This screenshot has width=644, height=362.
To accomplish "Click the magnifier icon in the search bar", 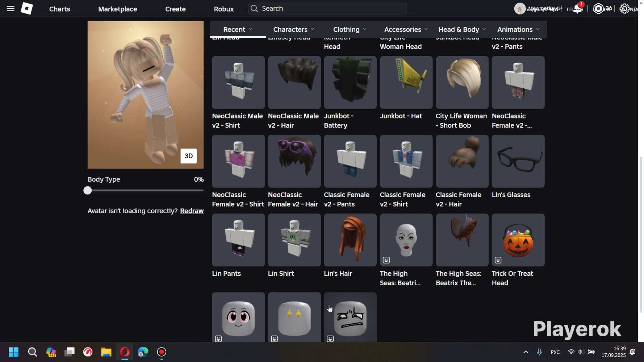I will (254, 9).
